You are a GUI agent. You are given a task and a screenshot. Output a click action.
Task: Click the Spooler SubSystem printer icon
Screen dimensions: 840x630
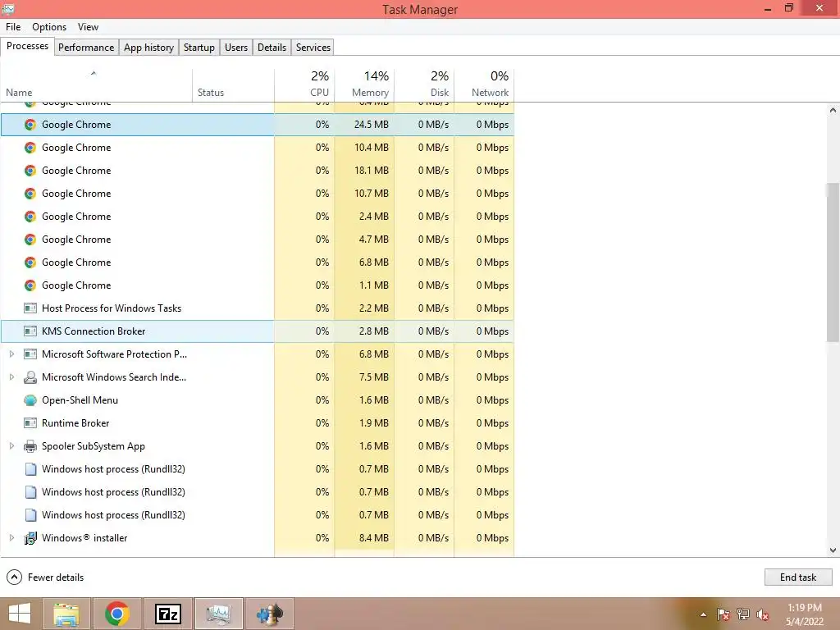click(x=30, y=445)
